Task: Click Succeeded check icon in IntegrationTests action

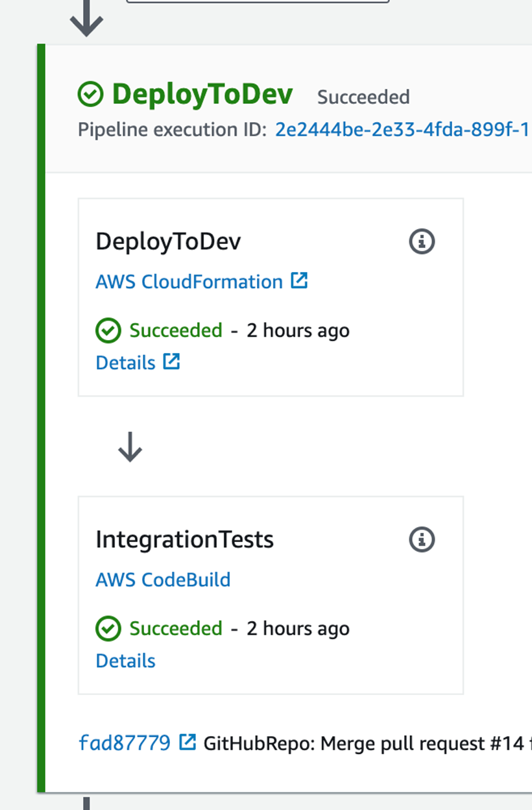Action: 108,629
